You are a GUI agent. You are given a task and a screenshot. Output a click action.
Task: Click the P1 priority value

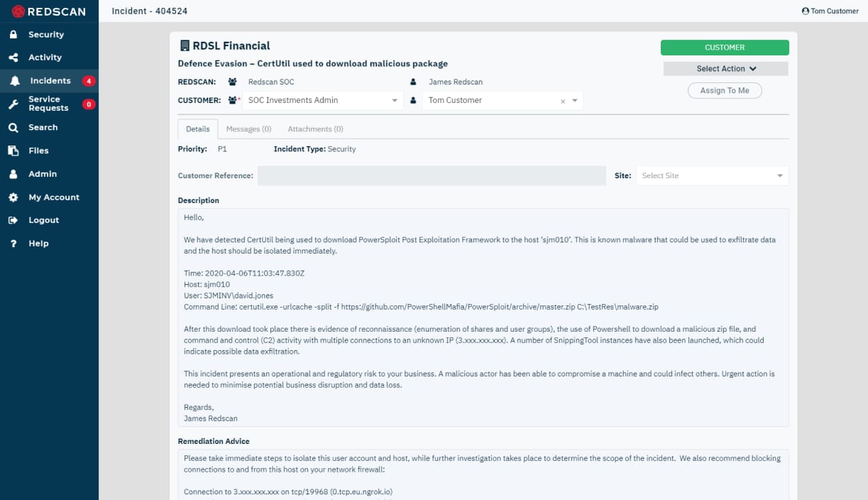(x=223, y=149)
